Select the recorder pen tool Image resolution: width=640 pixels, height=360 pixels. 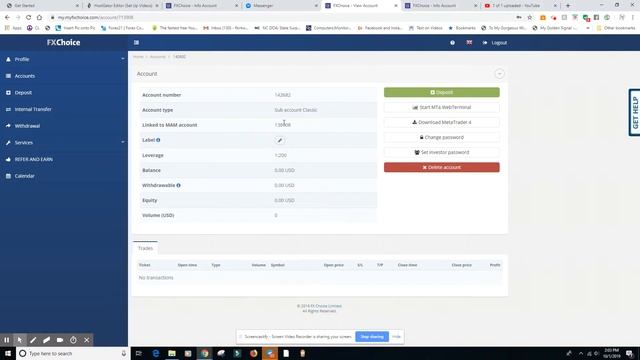tap(33, 340)
